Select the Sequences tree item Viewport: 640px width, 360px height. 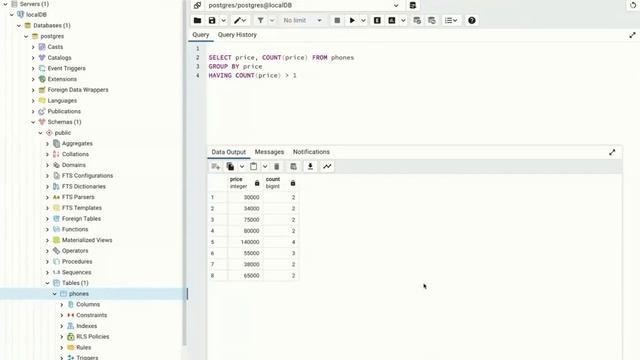tap(76, 272)
